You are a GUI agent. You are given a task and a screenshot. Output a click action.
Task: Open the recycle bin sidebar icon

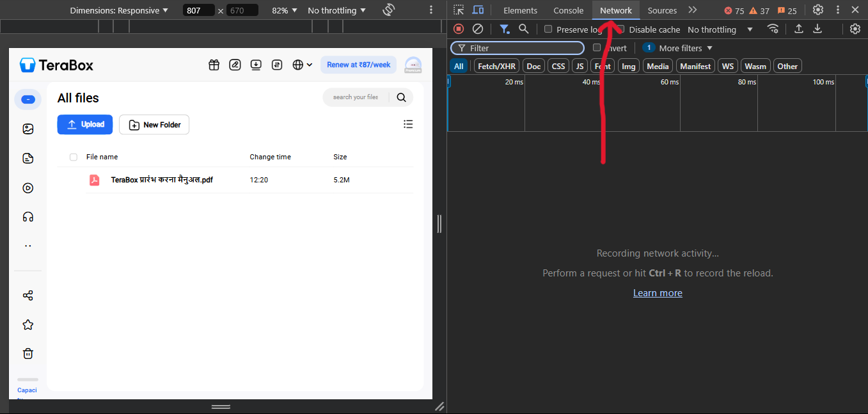pyautogui.click(x=28, y=353)
